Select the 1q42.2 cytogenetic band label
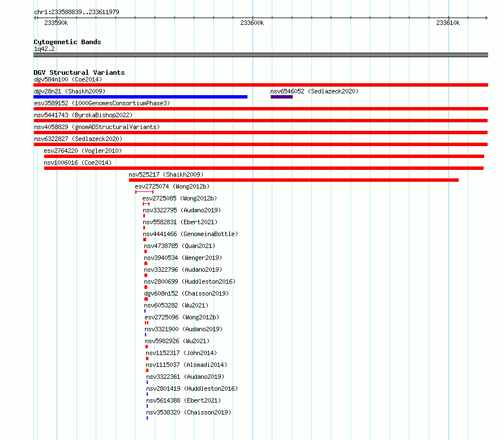 (x=44, y=49)
